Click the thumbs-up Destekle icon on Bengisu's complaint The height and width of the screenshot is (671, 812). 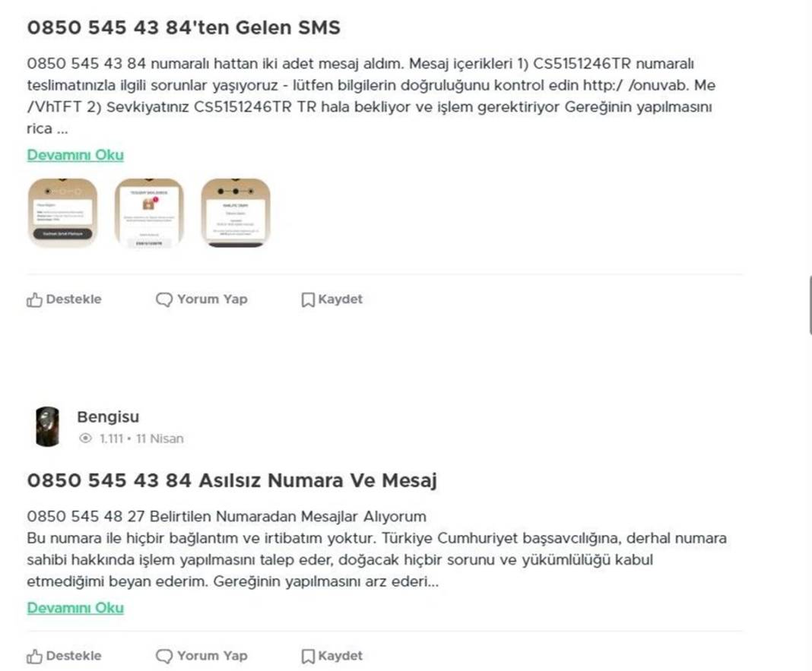(34, 655)
